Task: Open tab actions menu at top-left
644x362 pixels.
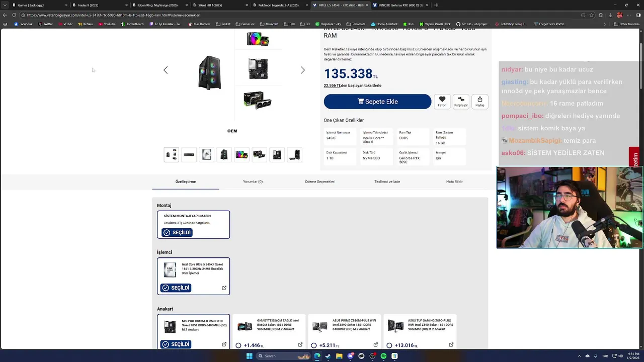Action: coord(5,5)
